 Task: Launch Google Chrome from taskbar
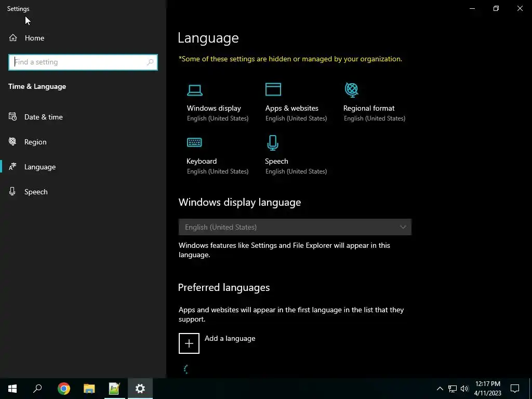(64, 389)
